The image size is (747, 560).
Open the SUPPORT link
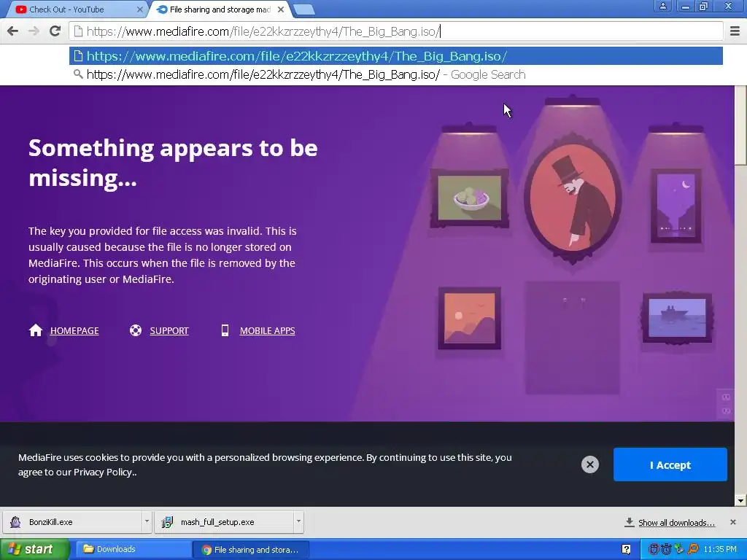[x=169, y=330]
